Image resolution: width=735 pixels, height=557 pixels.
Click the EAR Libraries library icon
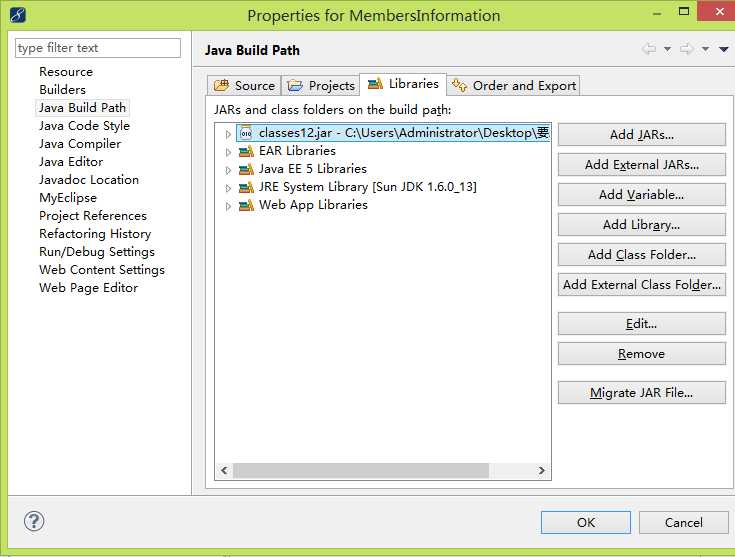tap(246, 151)
